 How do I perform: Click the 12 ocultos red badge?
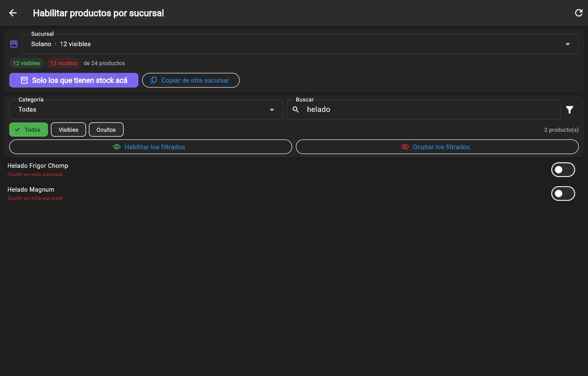click(x=63, y=63)
